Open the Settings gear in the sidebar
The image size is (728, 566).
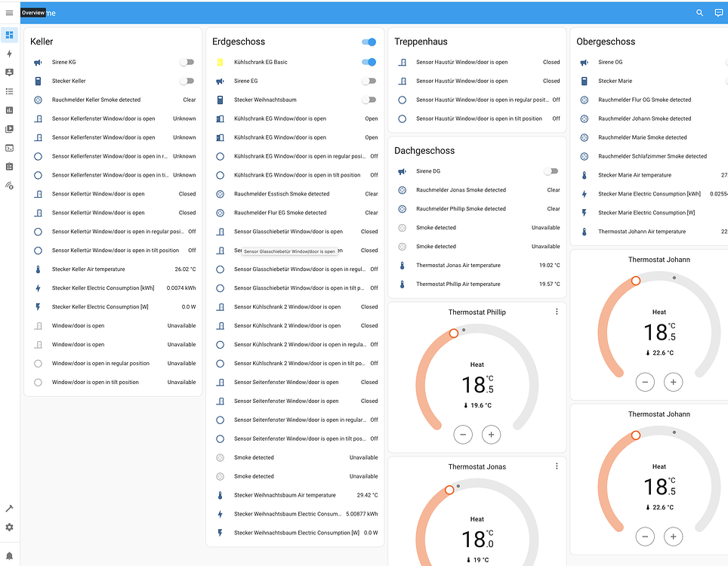10,528
